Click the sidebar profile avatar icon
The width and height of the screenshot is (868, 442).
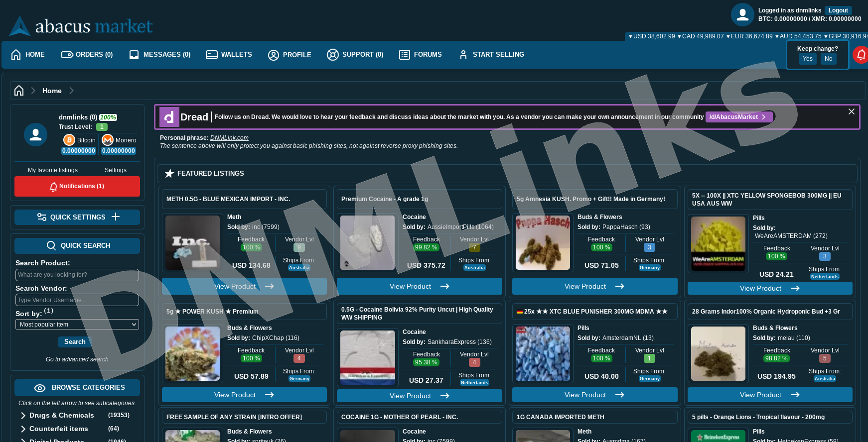point(36,135)
